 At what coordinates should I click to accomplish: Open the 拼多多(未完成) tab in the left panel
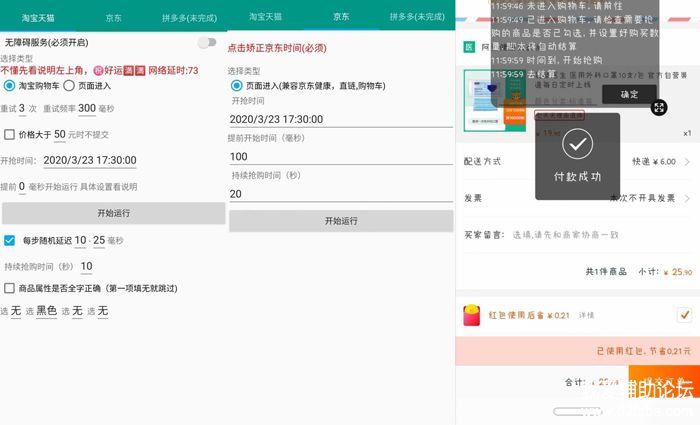coord(190,17)
